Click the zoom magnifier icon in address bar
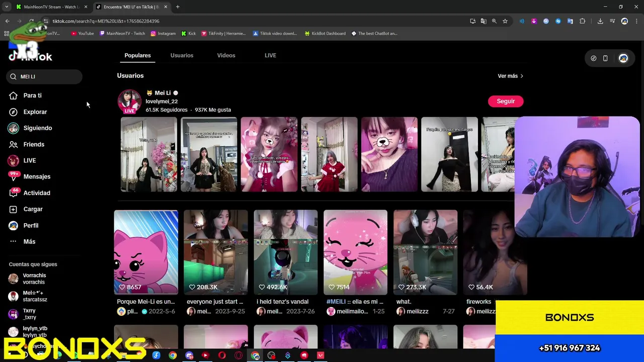This screenshot has width=644, height=362. point(494,21)
